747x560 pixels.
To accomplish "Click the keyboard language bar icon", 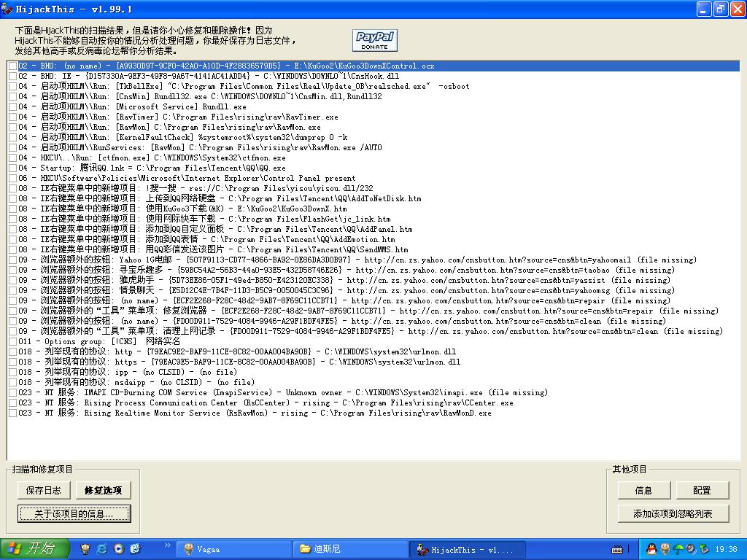I will click(x=617, y=550).
